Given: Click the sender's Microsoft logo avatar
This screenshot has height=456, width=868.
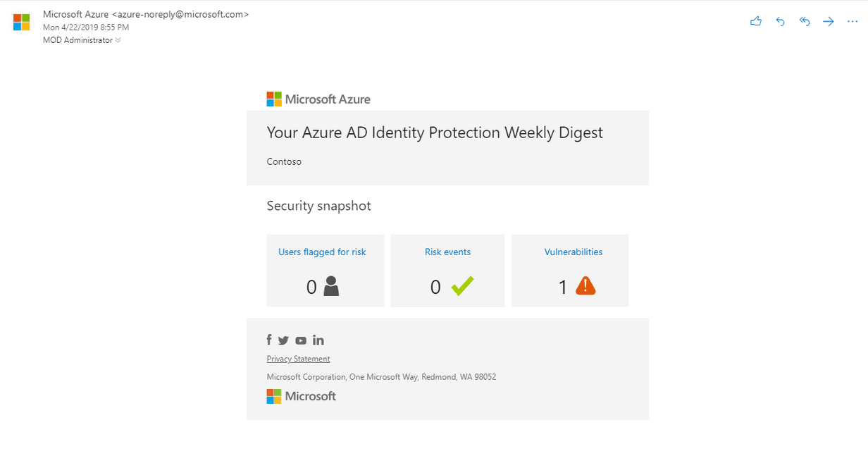Looking at the screenshot, I should tap(22, 22).
